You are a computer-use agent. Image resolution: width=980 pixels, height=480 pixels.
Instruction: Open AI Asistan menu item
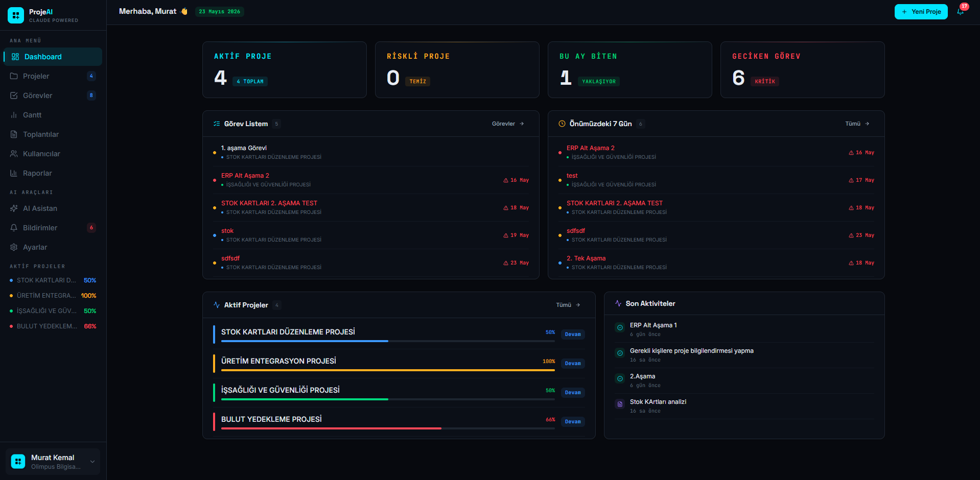(x=53, y=208)
